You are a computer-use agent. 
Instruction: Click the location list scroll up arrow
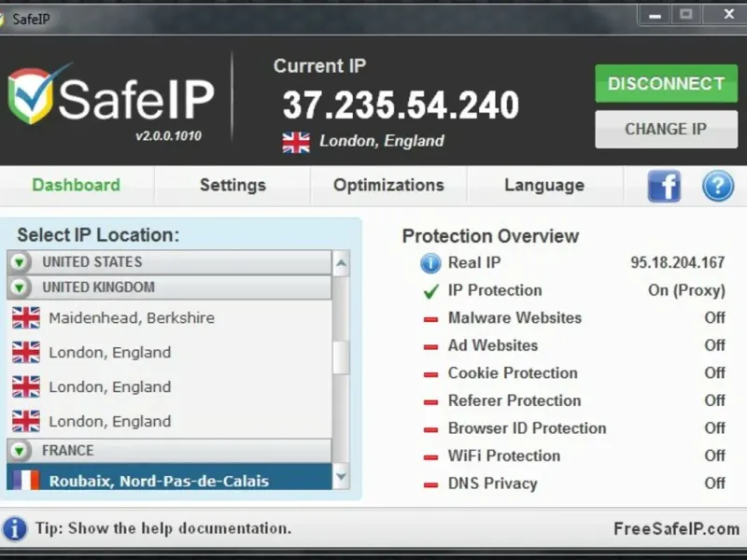[341, 263]
